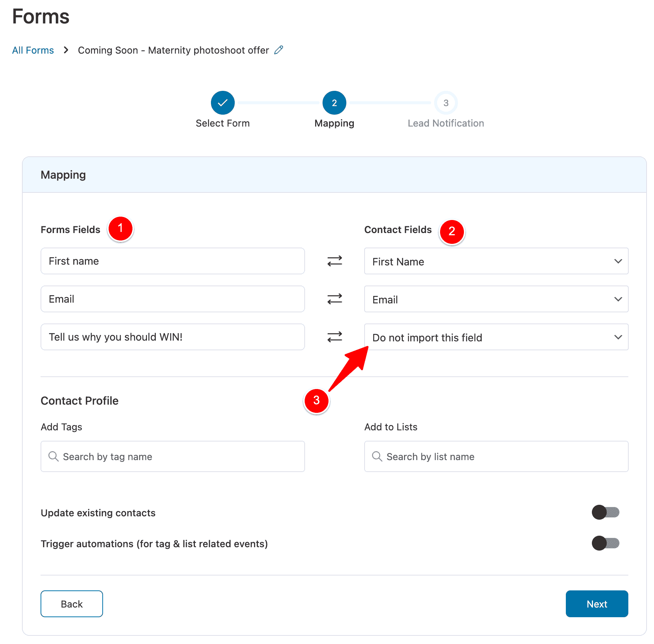
Task: Click the magnifier icon in list search
Action: tap(377, 456)
